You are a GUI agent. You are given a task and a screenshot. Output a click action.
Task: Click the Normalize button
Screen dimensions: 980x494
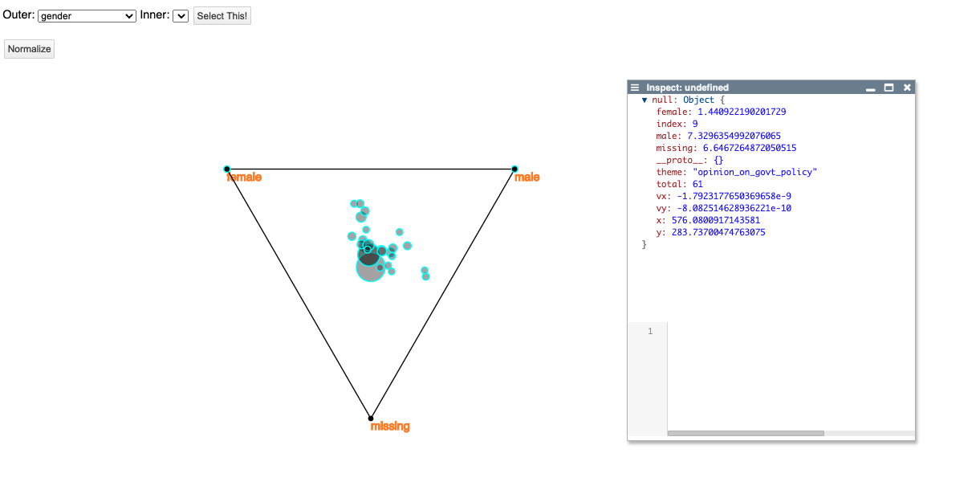coord(29,49)
